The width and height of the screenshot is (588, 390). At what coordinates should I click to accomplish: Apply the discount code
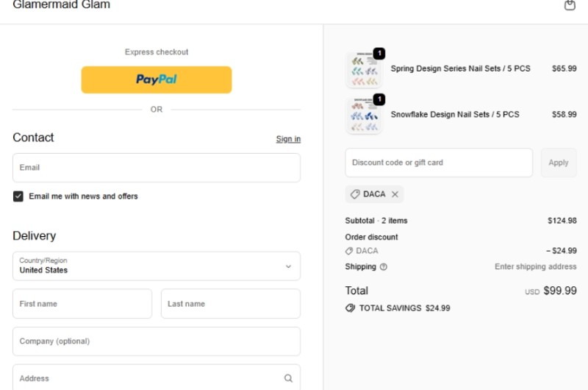[x=559, y=163]
